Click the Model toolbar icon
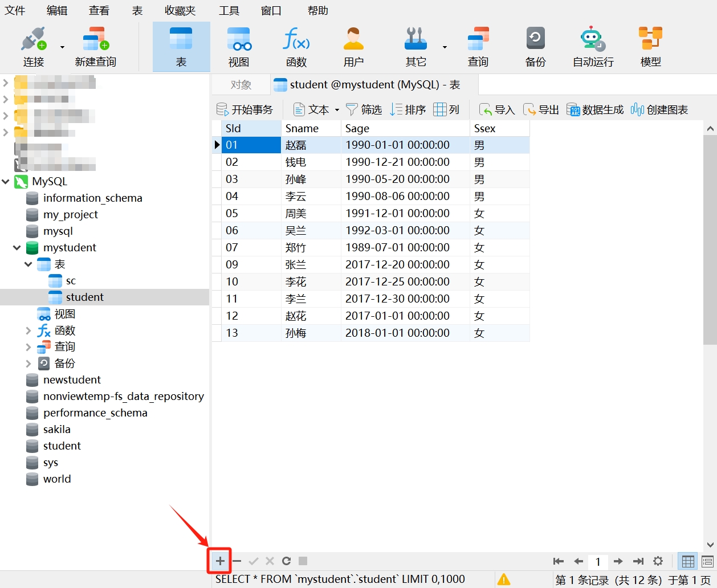The image size is (717, 588). coord(650,47)
